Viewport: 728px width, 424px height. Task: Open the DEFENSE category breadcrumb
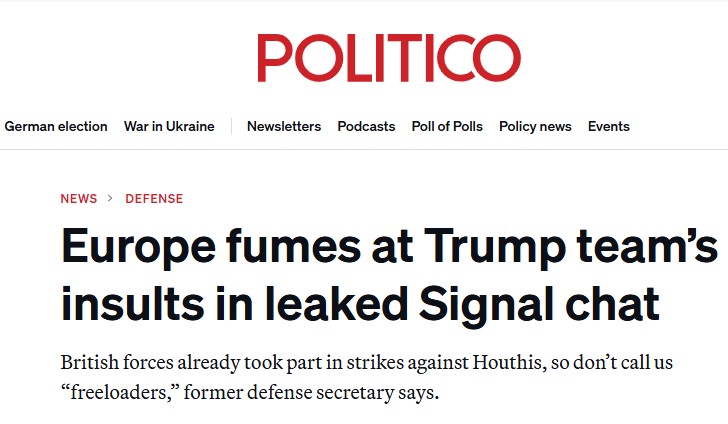[x=154, y=199]
